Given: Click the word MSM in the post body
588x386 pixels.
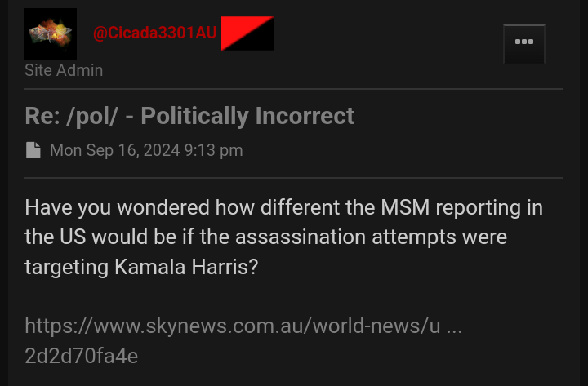Looking at the screenshot, I should tap(405, 207).
